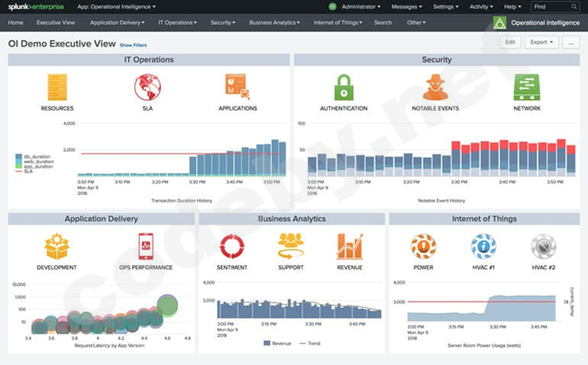Open the Security nav dropdown
Screen dimensions: 588x365
[x=223, y=23]
